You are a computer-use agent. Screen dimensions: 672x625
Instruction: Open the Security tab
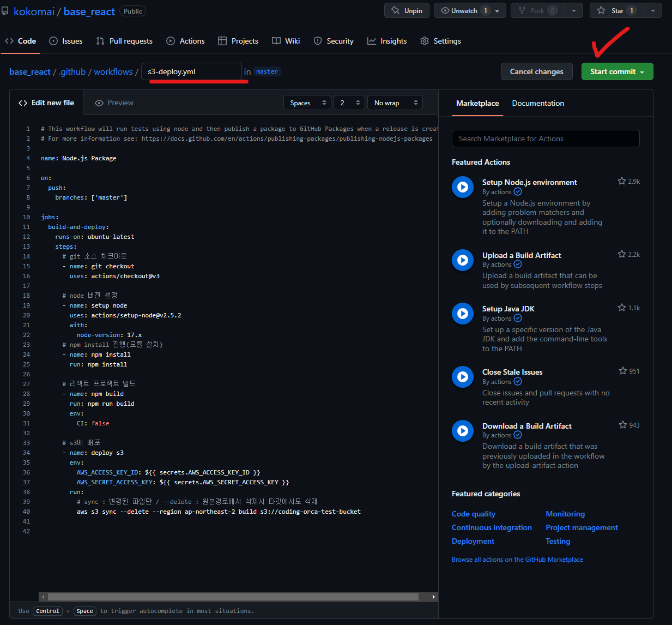(x=334, y=41)
